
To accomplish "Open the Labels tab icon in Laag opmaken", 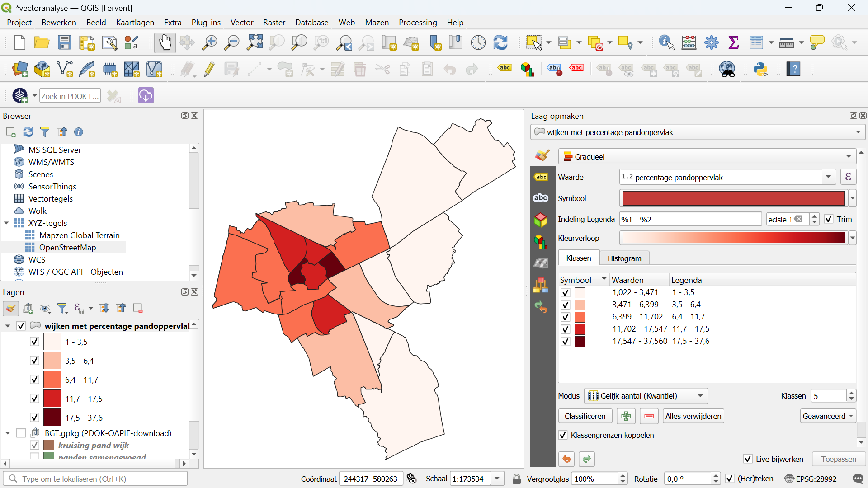I will tap(541, 177).
